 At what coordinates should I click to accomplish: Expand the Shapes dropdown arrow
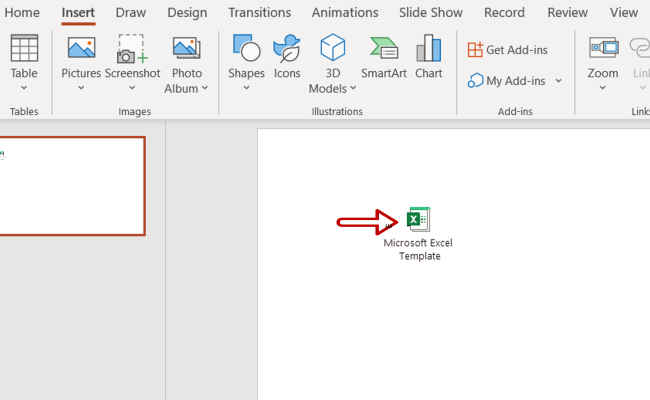246,88
